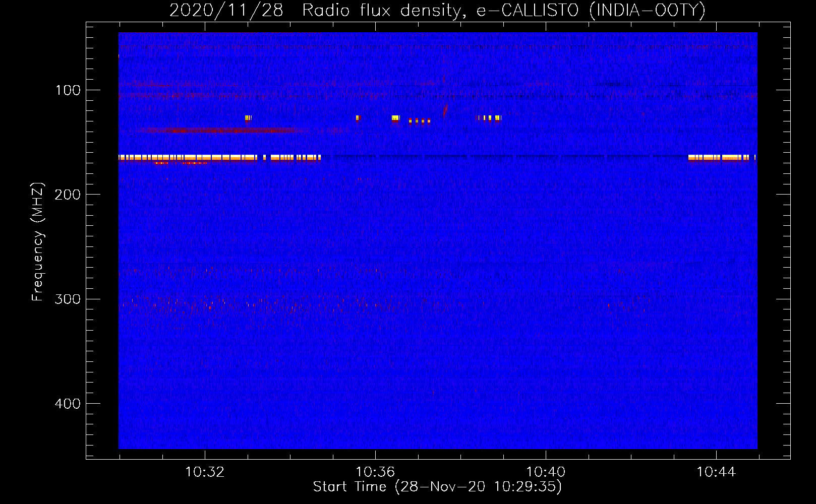Screen dimensions: 816x504
Task: Click the time tick label "10:44"
Action: coord(716,472)
